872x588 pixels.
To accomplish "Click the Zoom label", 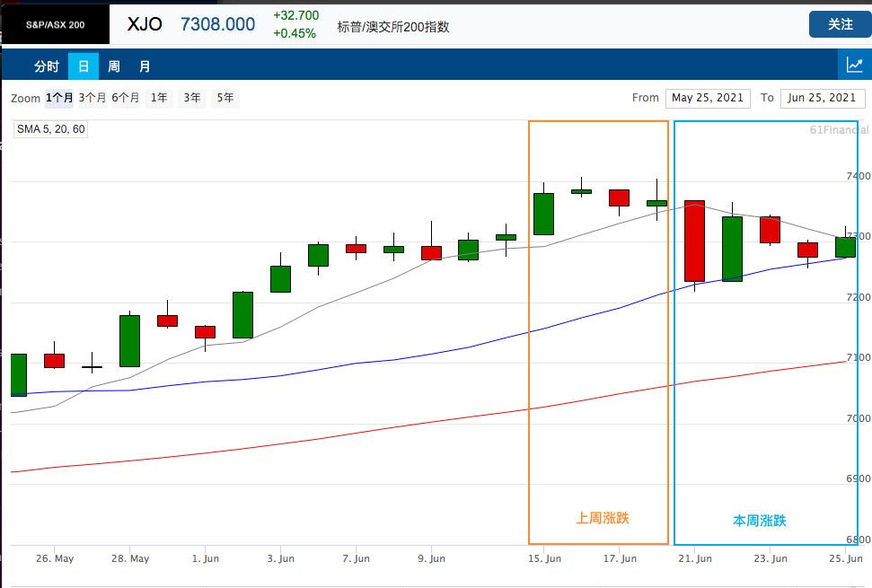I will [x=25, y=99].
